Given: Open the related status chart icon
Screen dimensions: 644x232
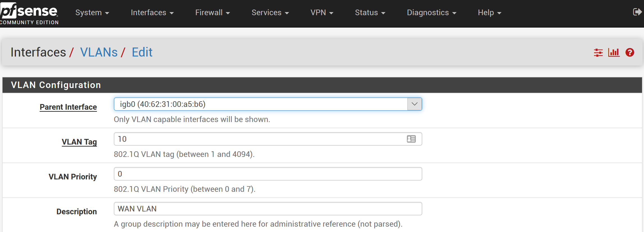Looking at the screenshot, I should tap(614, 53).
